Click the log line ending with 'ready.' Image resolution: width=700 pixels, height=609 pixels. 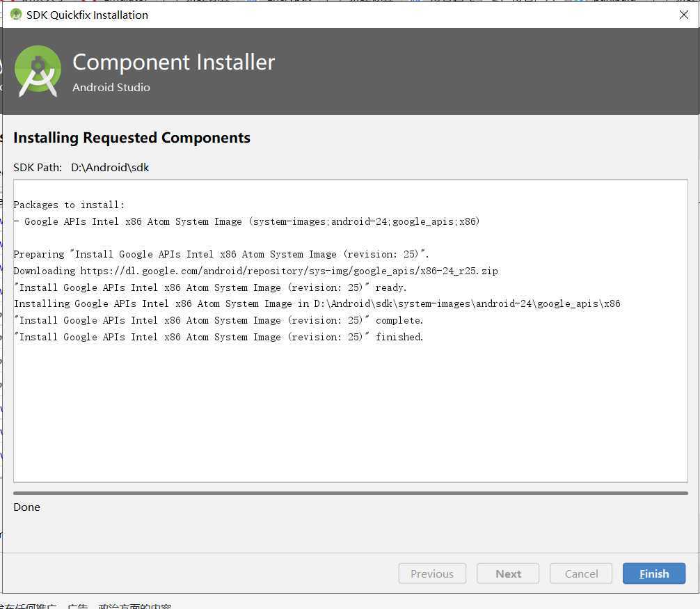[210, 287]
